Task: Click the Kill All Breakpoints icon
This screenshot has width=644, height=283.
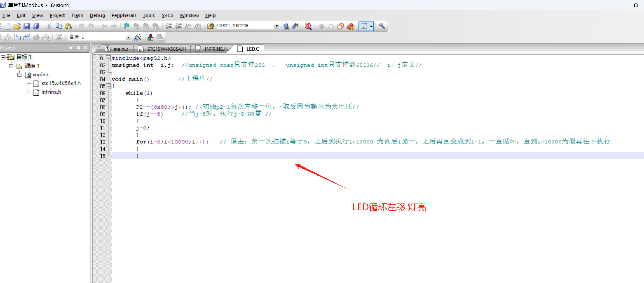Action: (351, 26)
